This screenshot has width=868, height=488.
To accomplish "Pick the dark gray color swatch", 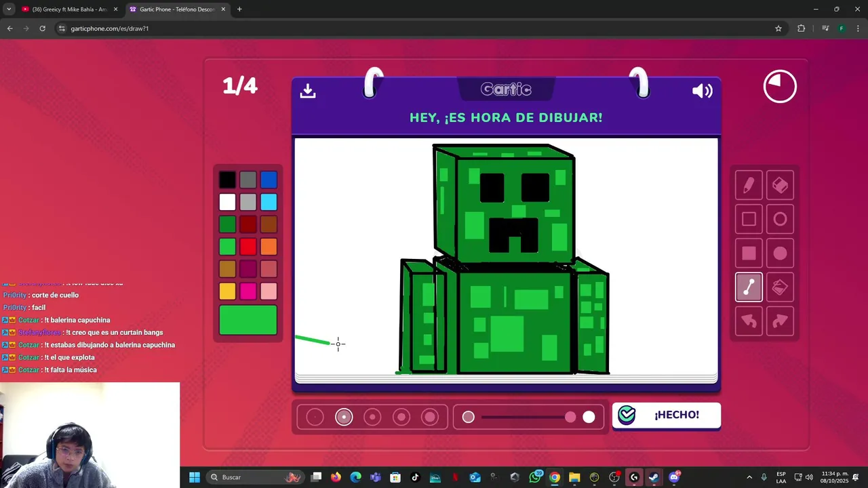I will click(x=248, y=180).
